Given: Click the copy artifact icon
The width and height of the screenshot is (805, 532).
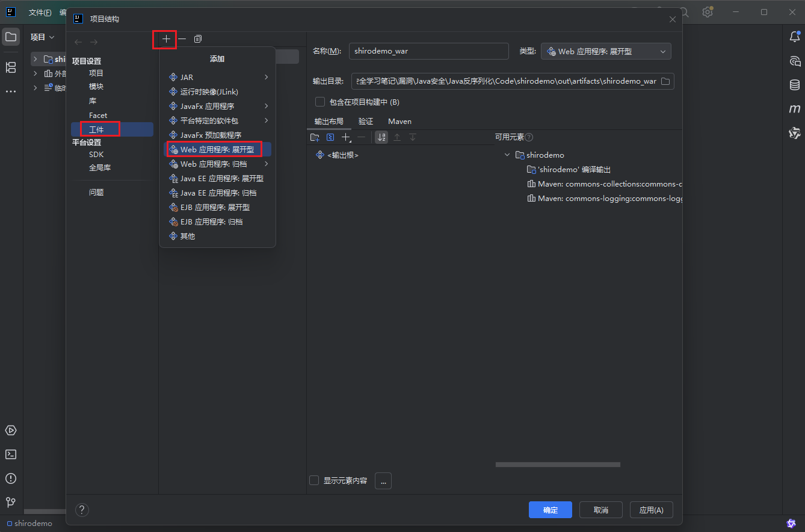Looking at the screenshot, I should pos(198,39).
